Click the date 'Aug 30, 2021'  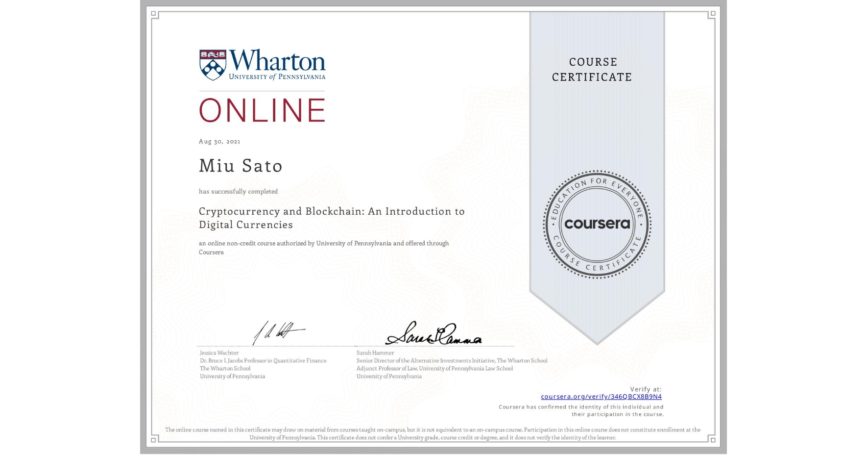coord(219,141)
